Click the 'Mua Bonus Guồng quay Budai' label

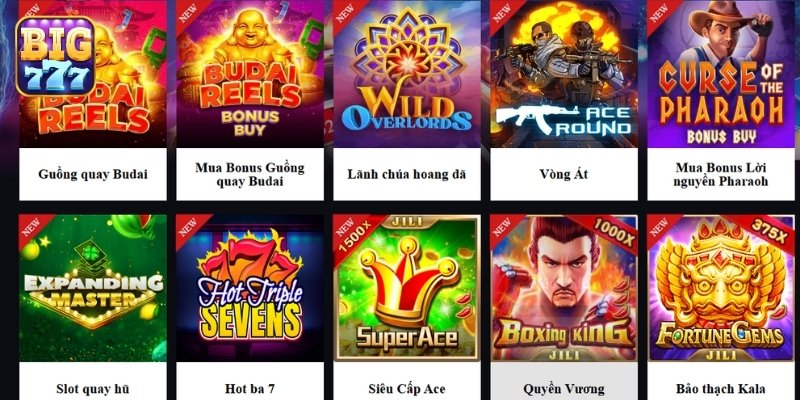(250, 174)
